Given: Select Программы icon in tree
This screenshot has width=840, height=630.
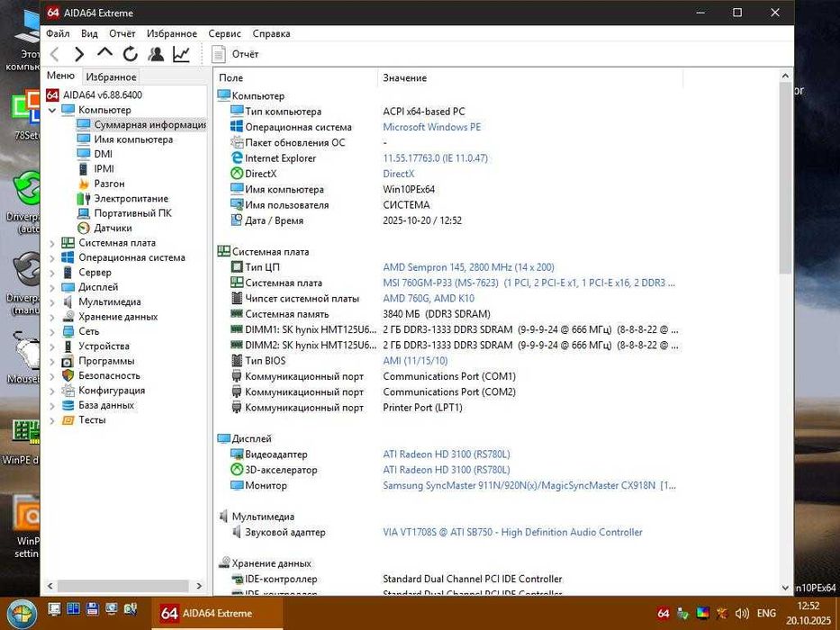Looking at the screenshot, I should tap(68, 361).
